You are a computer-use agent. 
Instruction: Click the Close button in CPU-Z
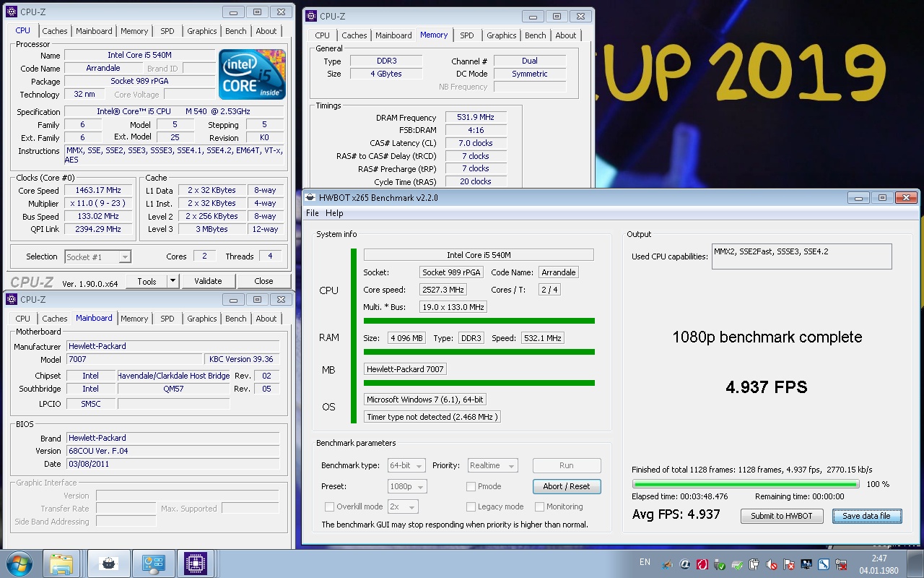263,281
